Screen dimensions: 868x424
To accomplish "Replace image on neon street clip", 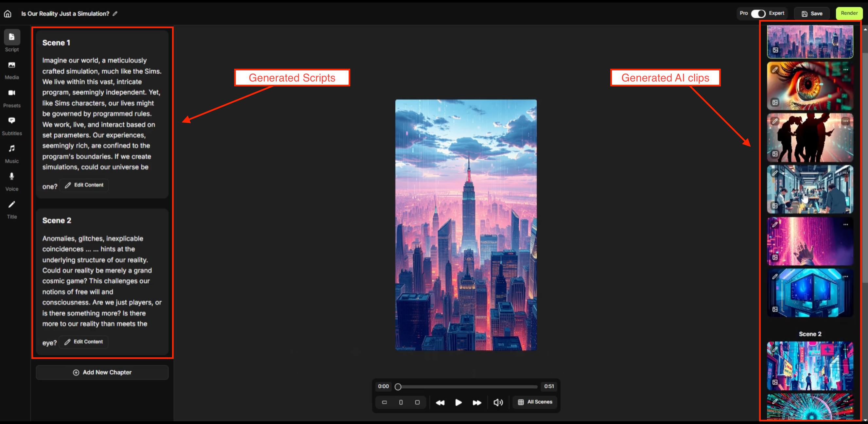I will coord(775,382).
